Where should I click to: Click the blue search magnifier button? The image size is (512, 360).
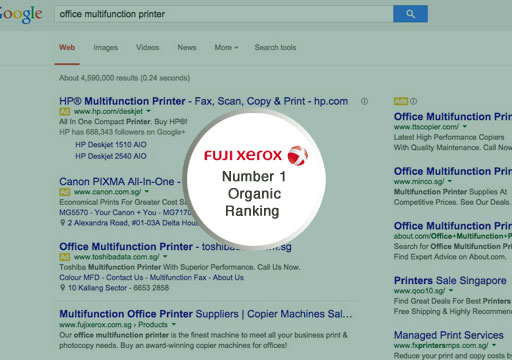point(410,14)
